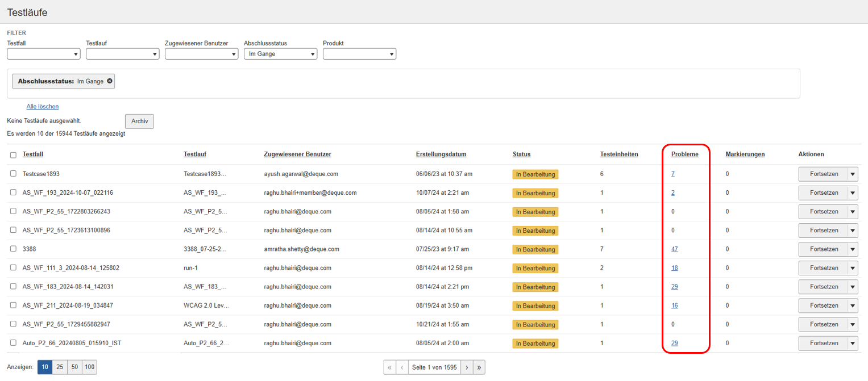Select the checkbox for Testcase1893
The width and height of the screenshot is (868, 381).
tap(13, 174)
